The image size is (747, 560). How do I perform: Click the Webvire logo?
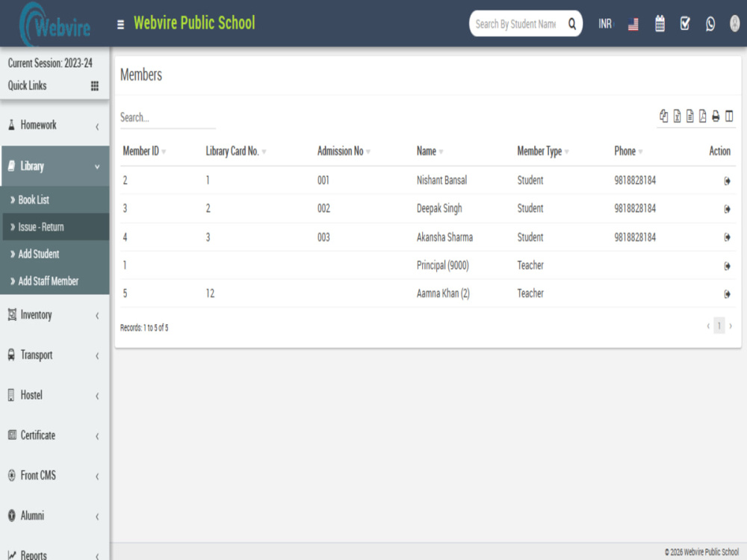click(55, 25)
